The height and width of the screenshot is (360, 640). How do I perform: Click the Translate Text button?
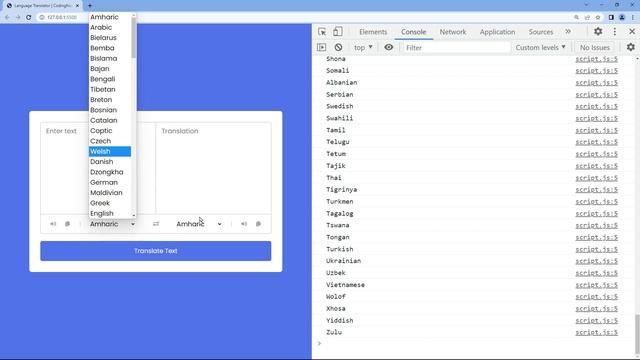[156, 251]
